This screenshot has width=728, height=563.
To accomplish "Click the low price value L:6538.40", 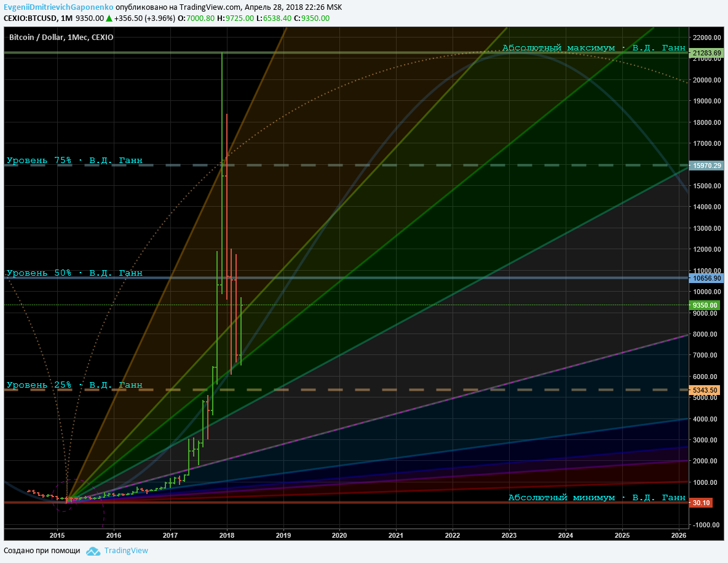I will pos(274,18).
